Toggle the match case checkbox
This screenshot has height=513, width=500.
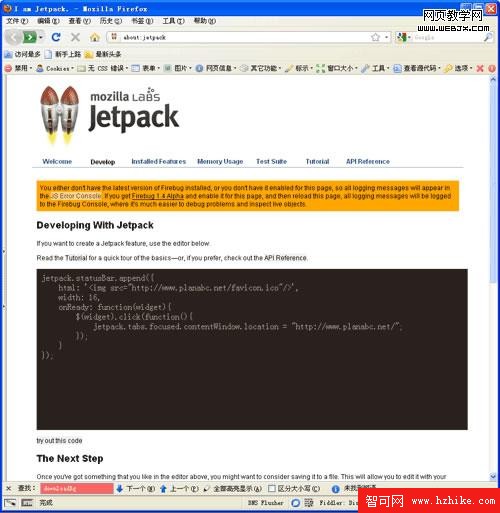(x=272, y=489)
